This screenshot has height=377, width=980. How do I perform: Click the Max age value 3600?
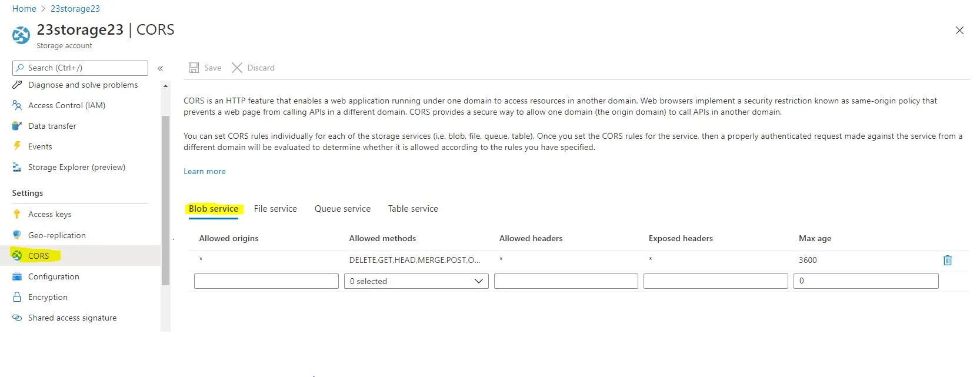pos(808,260)
